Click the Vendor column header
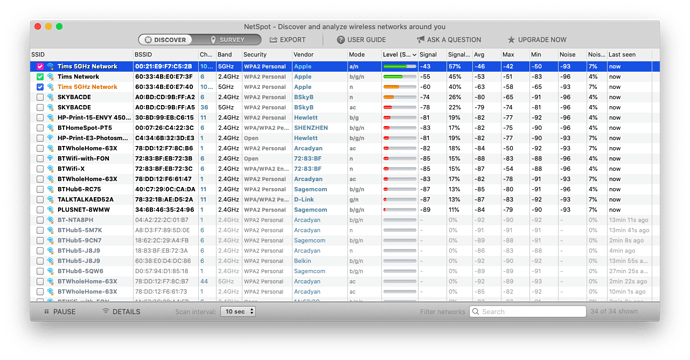Screen dimensions: 690x360 click(304, 55)
